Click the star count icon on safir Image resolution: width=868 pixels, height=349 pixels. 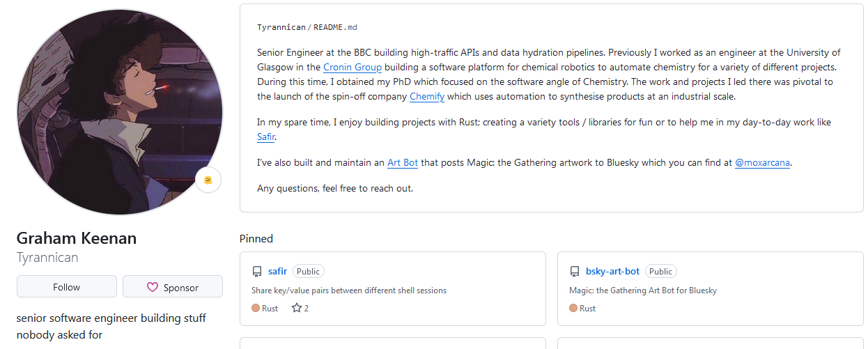pyautogui.click(x=296, y=308)
